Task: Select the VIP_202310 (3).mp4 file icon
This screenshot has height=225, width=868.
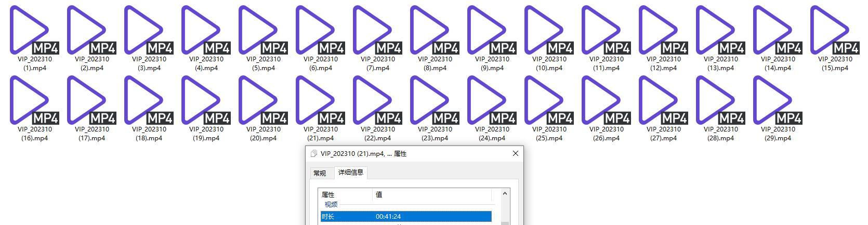Action: pos(149,30)
